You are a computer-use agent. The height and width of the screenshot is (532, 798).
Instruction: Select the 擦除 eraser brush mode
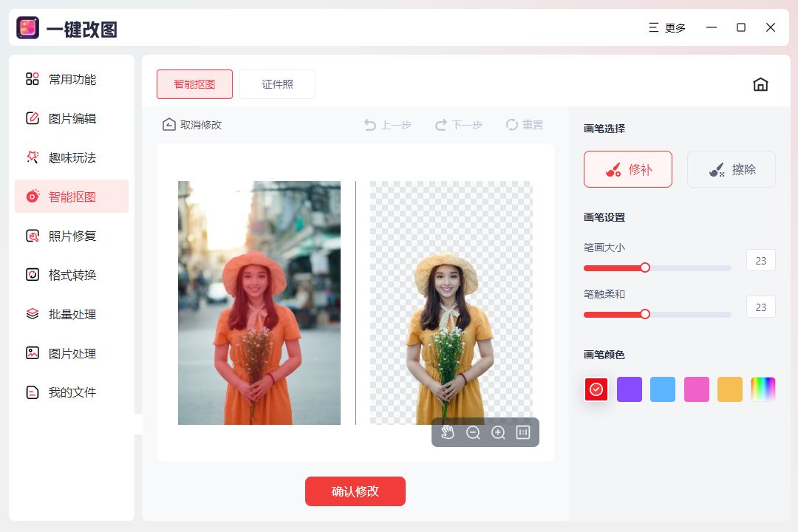click(x=731, y=169)
